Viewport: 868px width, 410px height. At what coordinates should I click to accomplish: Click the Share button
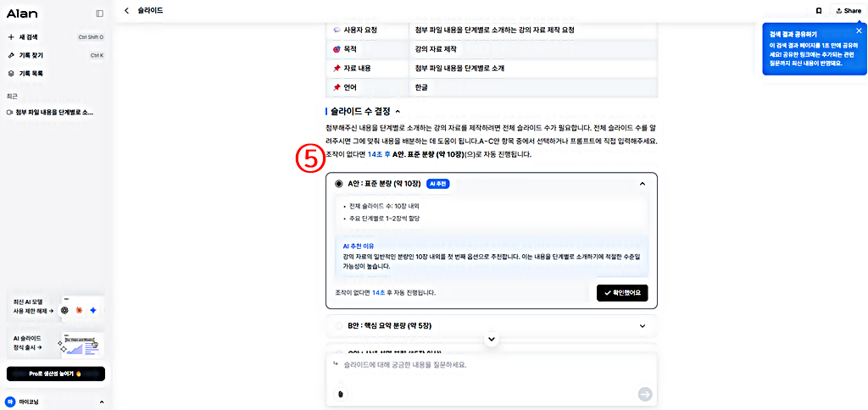tap(848, 10)
